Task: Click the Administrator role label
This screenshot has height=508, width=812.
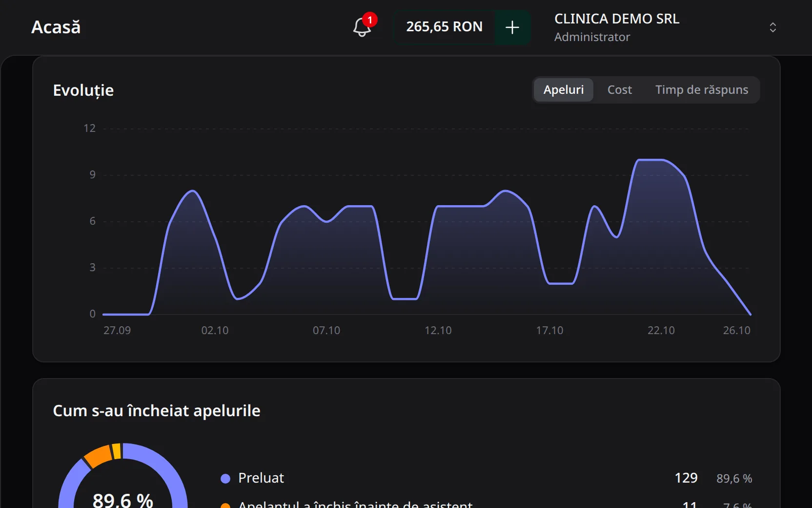Action: [592, 37]
